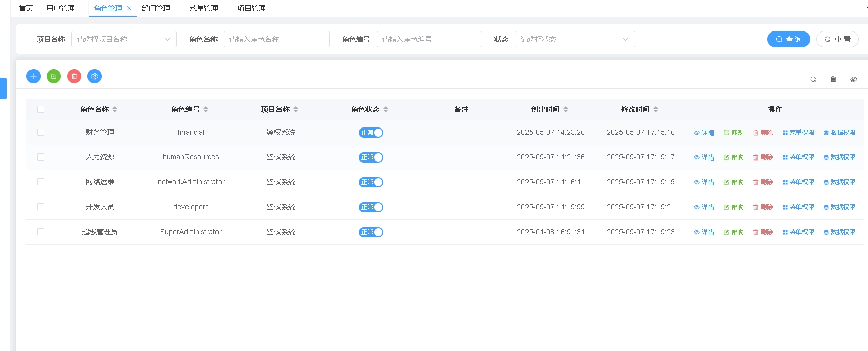Check the select-all checkbox in table header
The width and height of the screenshot is (868, 351).
[41, 109]
